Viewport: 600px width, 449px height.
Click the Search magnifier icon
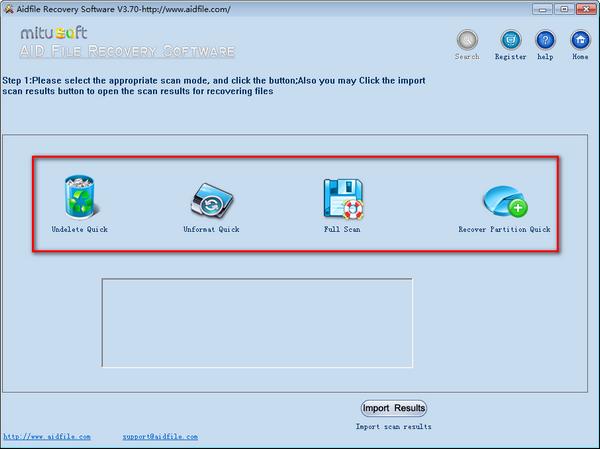pyautogui.click(x=467, y=40)
